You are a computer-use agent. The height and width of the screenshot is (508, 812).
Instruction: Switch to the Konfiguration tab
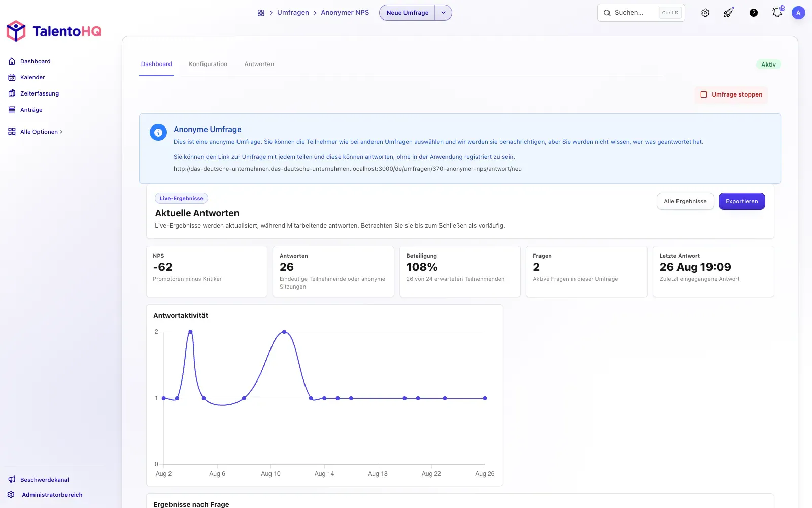tap(208, 64)
